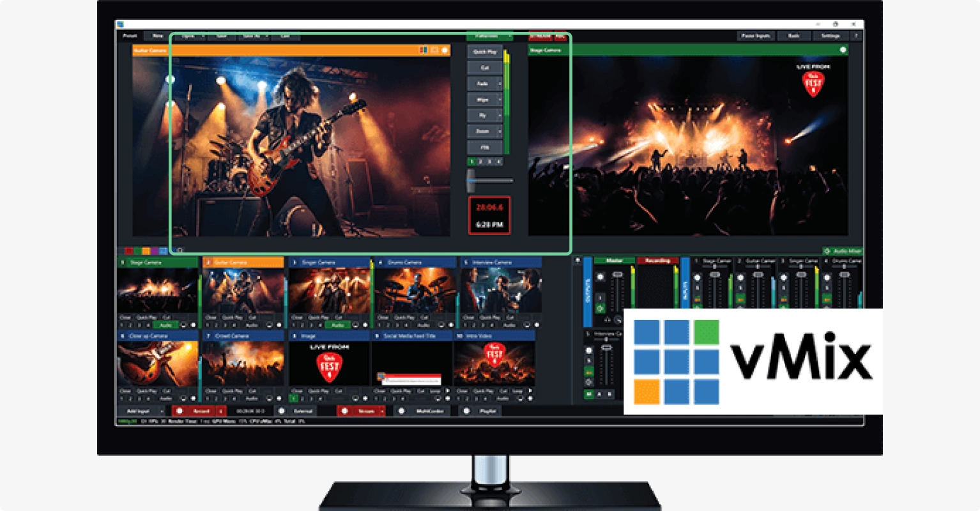Image resolution: width=980 pixels, height=511 pixels.
Task: Open Image input settings gear
Action: 365,398
